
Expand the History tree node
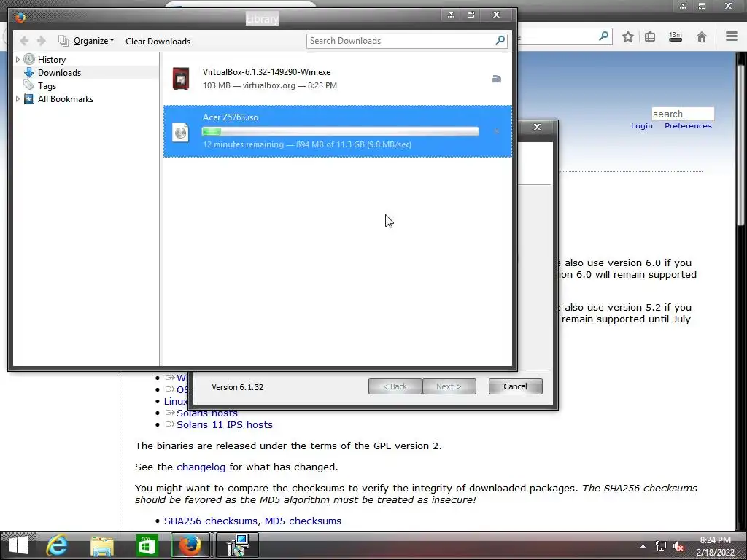pyautogui.click(x=18, y=60)
